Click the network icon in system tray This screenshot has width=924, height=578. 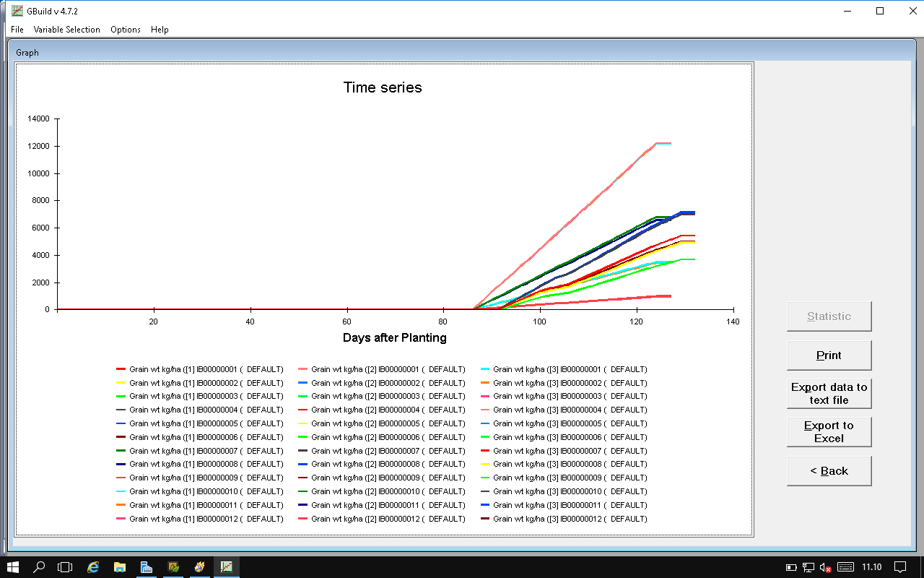[808, 567]
